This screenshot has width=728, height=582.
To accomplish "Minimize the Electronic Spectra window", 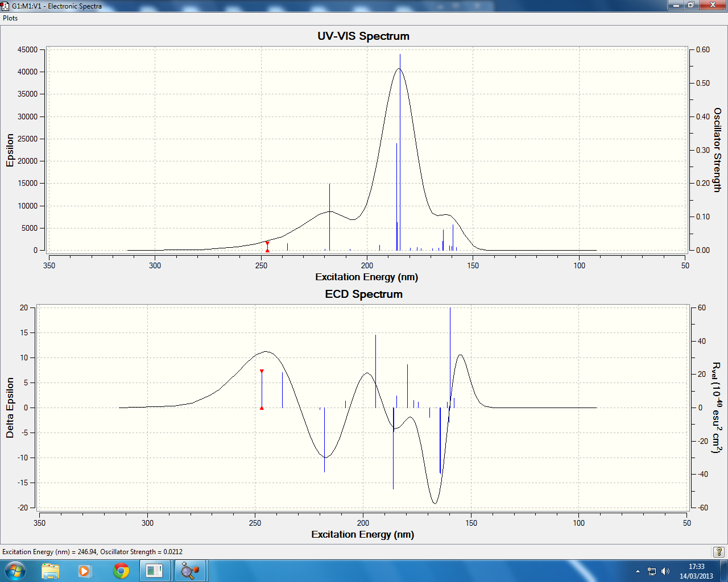I will point(675,5).
